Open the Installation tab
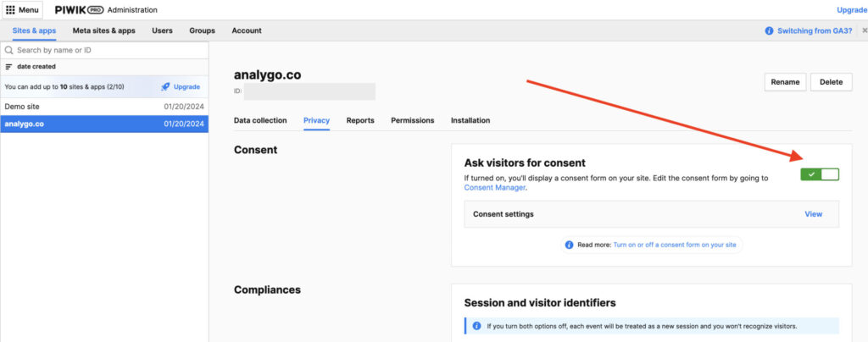The image size is (868, 342). tap(470, 120)
